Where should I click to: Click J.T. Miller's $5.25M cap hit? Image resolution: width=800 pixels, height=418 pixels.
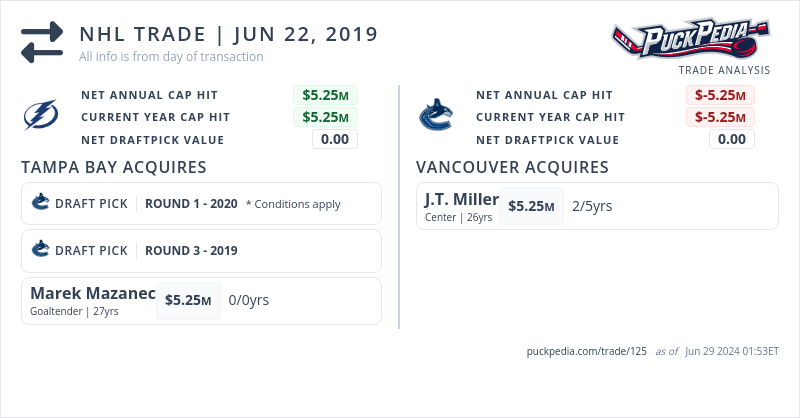[x=531, y=206]
